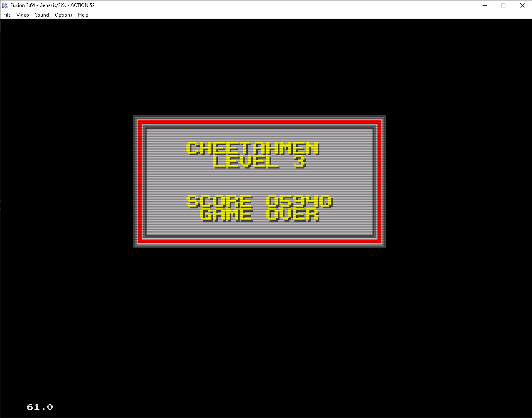The image size is (532, 418).
Task: Click the LEVEL 3 label
Action: click(x=260, y=161)
